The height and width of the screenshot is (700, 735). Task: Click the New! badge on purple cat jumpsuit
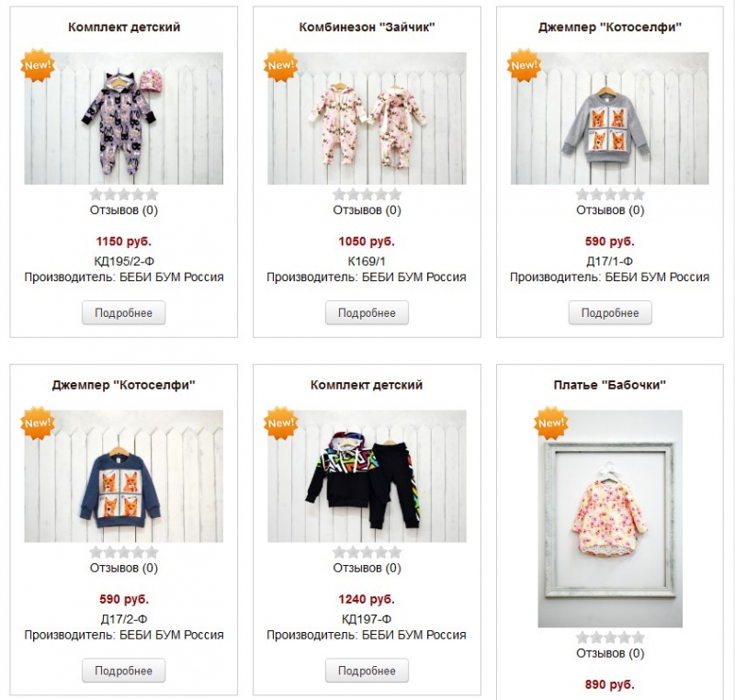click(38, 65)
